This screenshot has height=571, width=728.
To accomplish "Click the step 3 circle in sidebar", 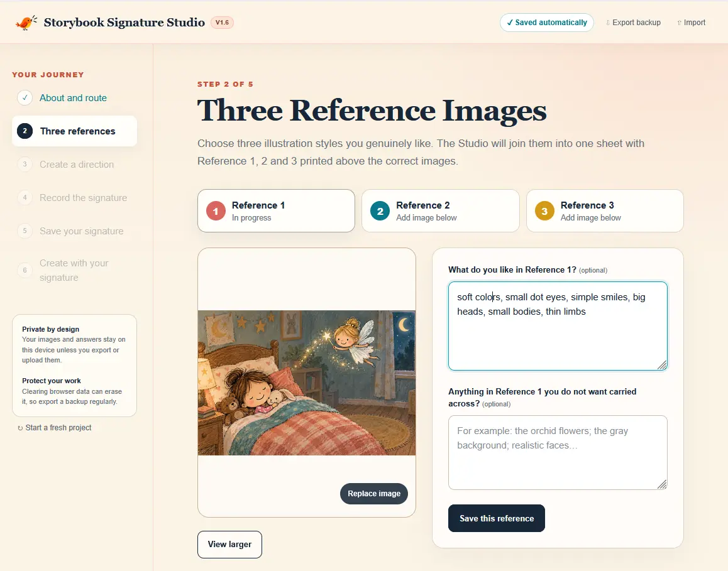I will [25, 164].
